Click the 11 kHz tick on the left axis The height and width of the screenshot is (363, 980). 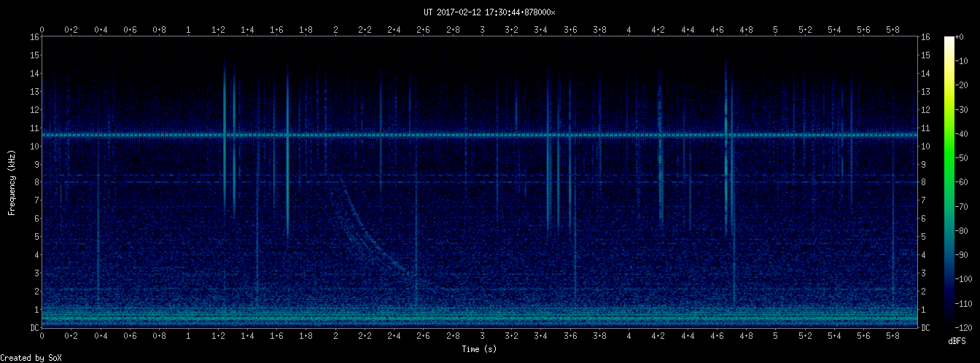point(34,128)
